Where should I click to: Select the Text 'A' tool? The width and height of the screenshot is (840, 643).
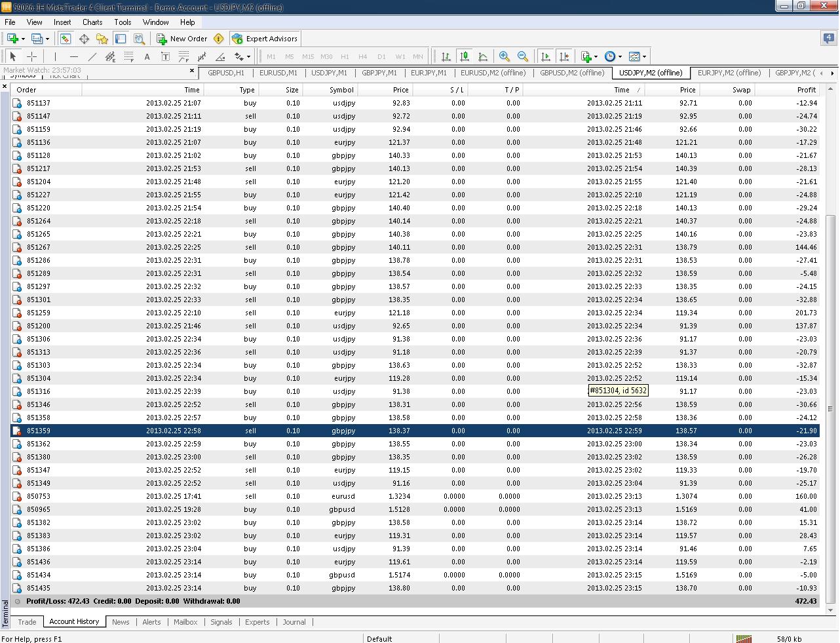coord(147,56)
